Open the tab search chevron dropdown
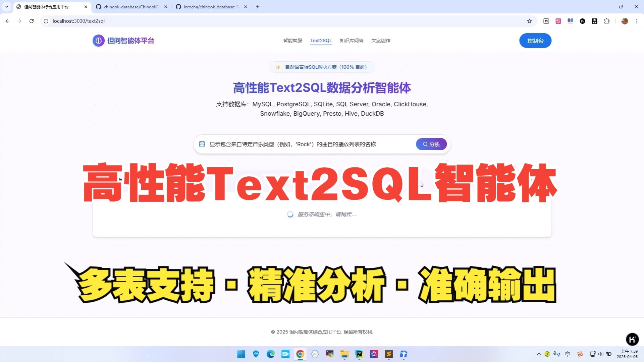 click(6, 6)
